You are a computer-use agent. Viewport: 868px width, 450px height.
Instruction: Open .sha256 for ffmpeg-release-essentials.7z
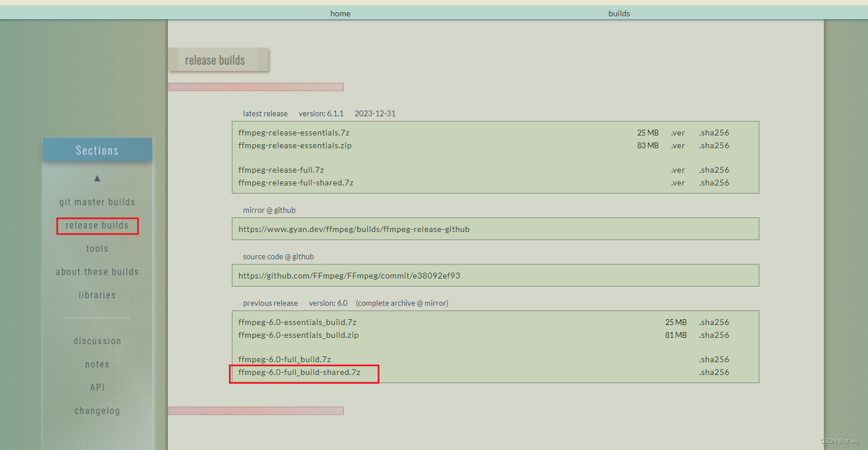[714, 133]
